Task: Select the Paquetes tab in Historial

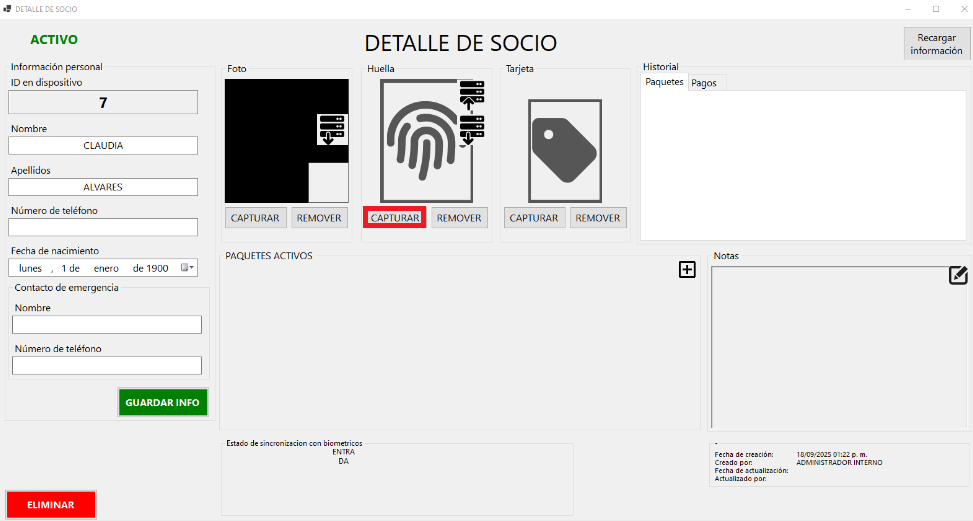Action: tap(664, 82)
